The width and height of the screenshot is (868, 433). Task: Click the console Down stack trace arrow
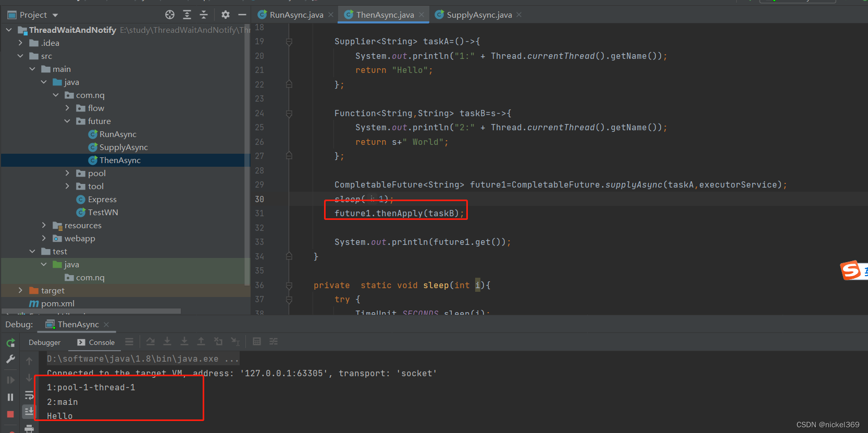(29, 378)
